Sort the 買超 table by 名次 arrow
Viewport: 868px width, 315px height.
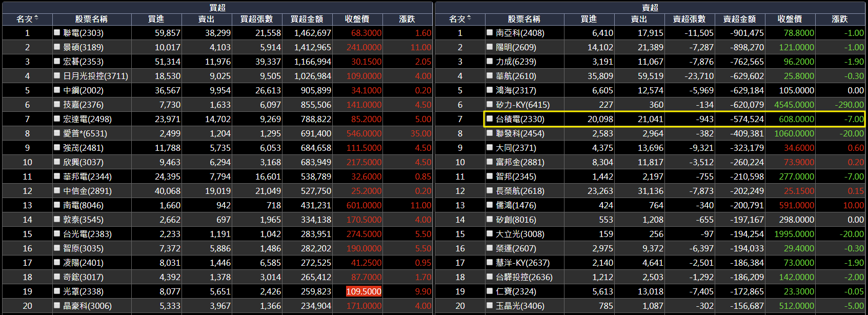[36, 18]
